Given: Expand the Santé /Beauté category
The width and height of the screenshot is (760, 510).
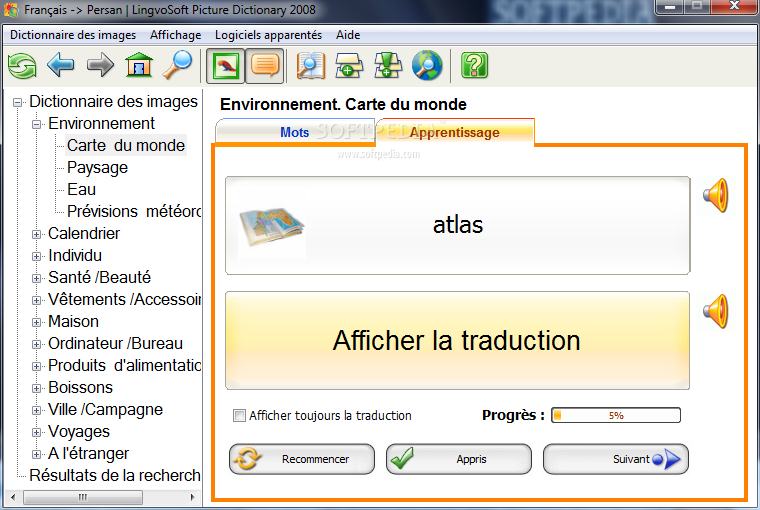Looking at the screenshot, I should click(37, 278).
